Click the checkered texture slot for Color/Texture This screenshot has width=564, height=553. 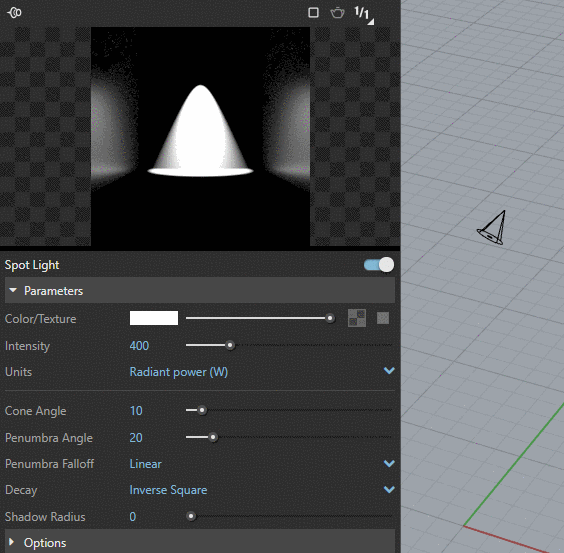click(357, 318)
